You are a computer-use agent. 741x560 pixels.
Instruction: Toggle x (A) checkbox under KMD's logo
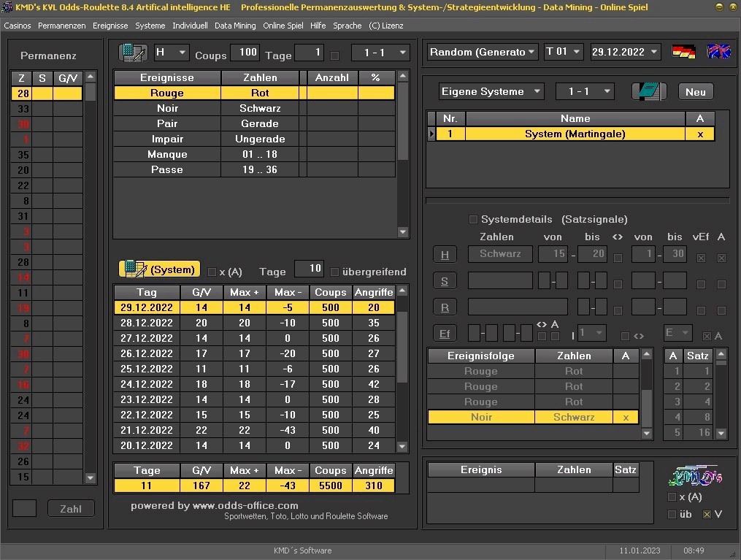click(x=672, y=497)
